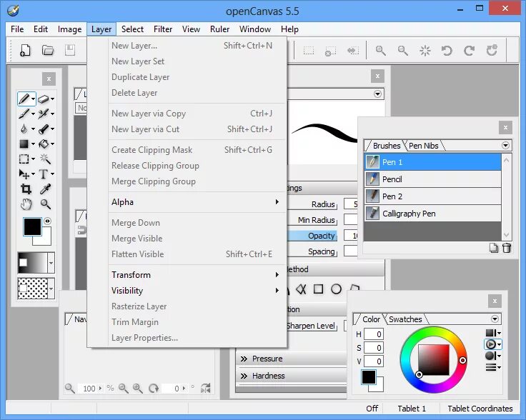Click the new brush page icon
This screenshot has height=420, width=526.
[x=493, y=248]
